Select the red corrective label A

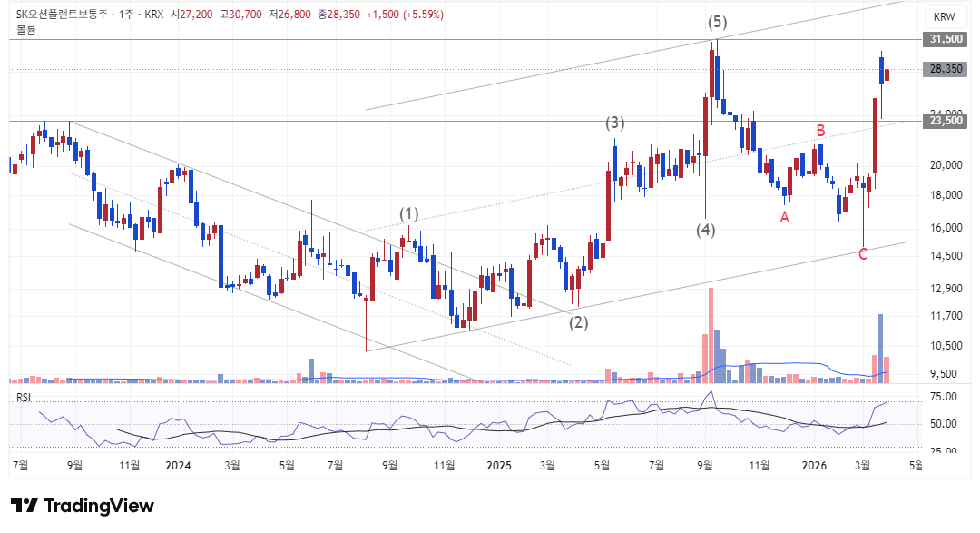click(x=784, y=218)
